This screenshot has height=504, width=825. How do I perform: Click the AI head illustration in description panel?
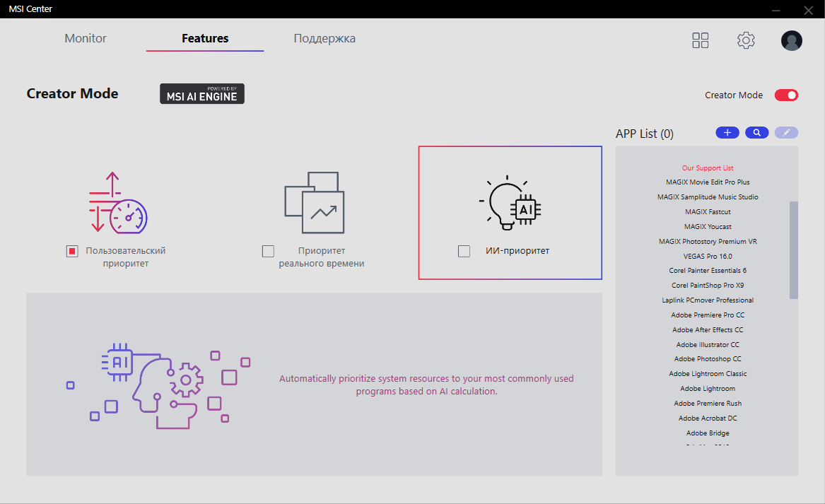[158, 386]
